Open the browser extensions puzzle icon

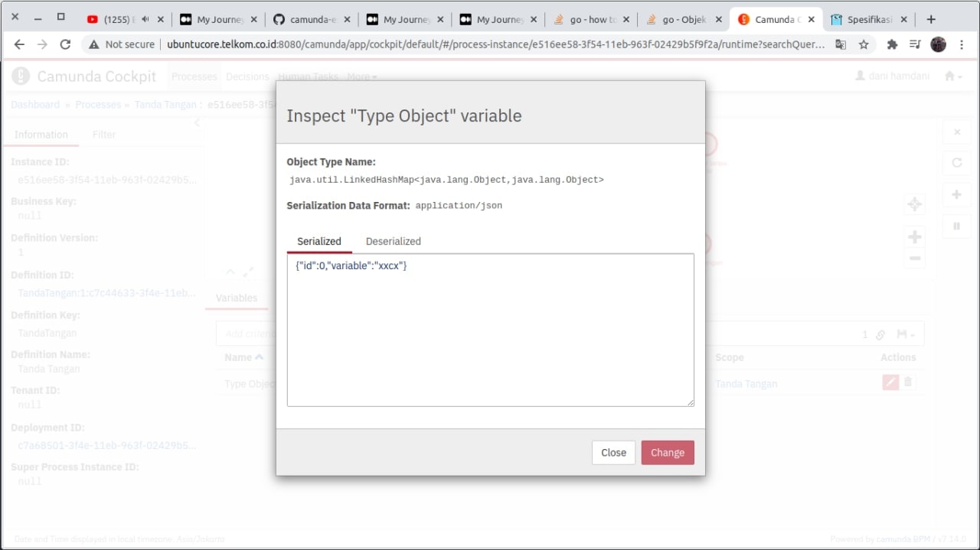(x=892, y=44)
